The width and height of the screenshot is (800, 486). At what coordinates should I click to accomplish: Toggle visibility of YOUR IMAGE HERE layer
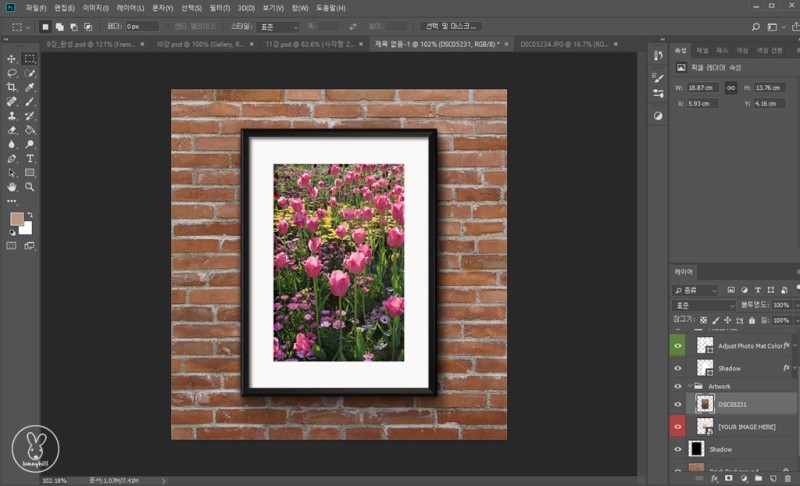tap(678, 426)
